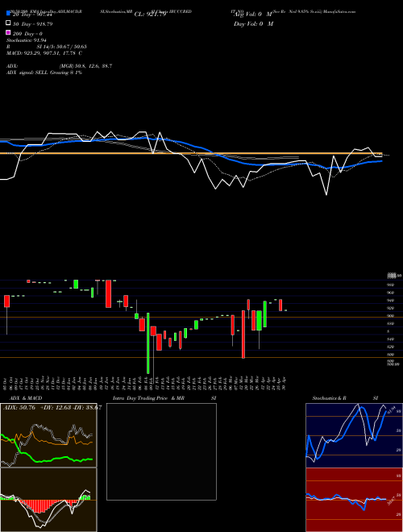This screenshot has width=403, height=532.
Task: Open the empty intraday trading price chart box
Action: [x=161, y=451]
